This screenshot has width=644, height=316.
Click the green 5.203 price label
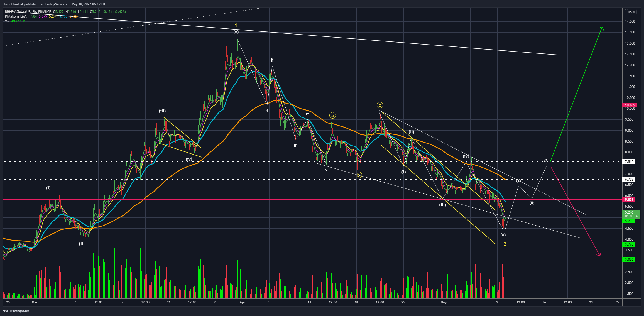tap(629, 221)
